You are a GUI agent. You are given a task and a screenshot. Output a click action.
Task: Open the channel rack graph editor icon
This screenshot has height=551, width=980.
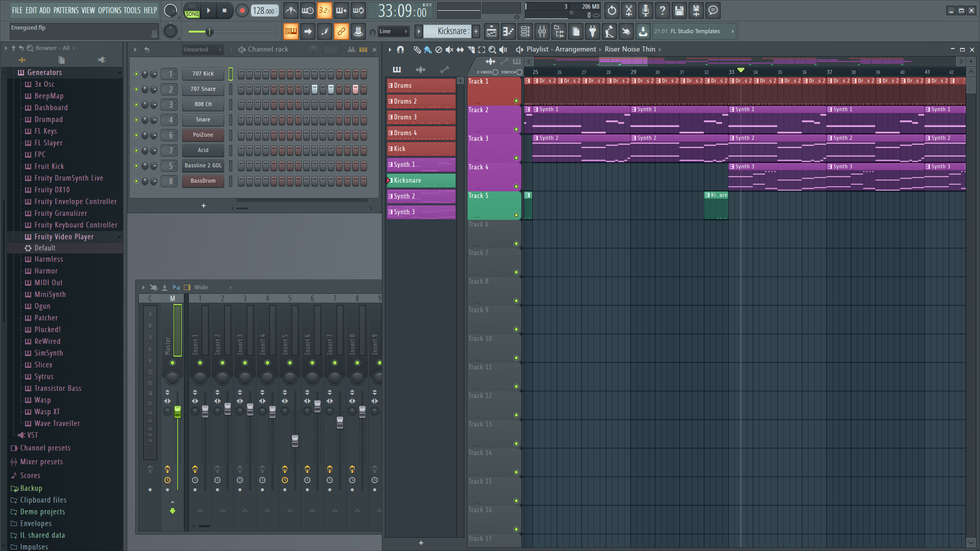click(351, 49)
